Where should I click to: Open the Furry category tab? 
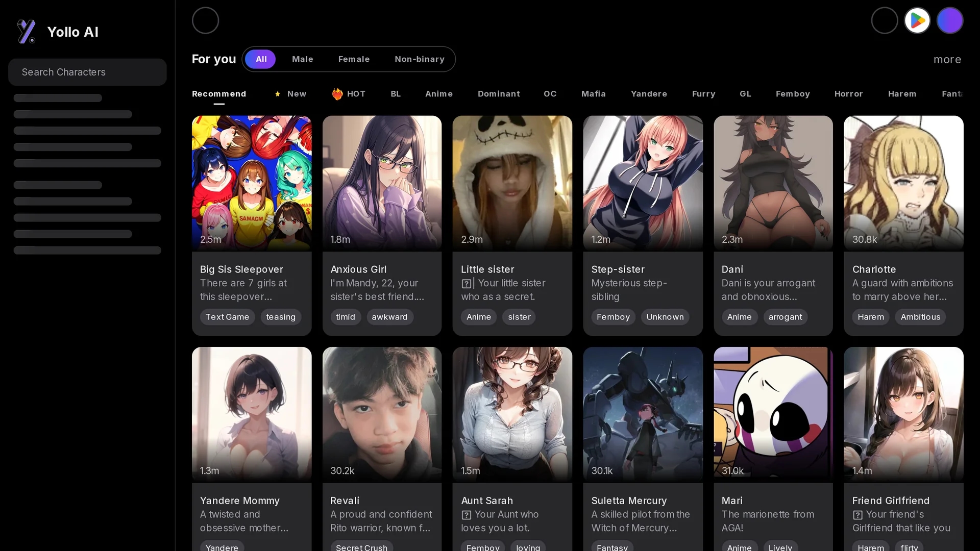point(703,94)
